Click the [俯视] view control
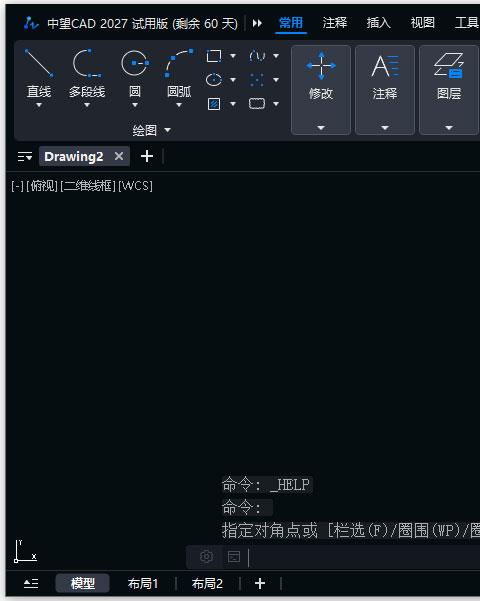 coord(42,186)
